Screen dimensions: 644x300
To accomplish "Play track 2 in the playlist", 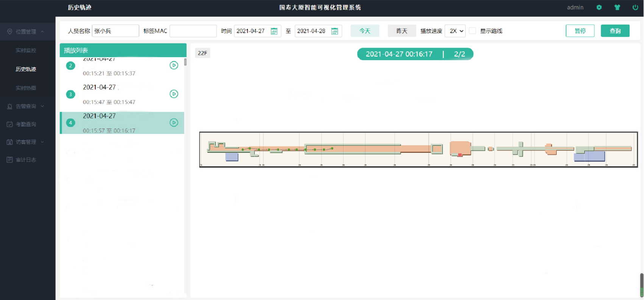I will (174, 65).
